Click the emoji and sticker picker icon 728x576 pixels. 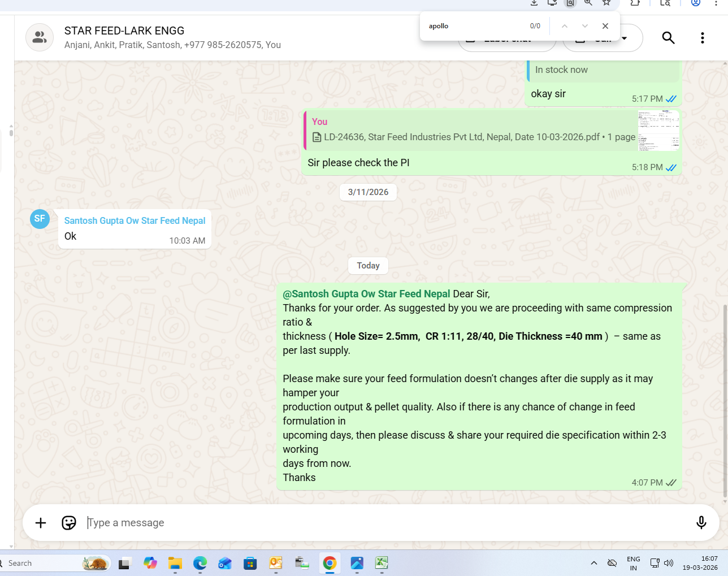tap(69, 523)
